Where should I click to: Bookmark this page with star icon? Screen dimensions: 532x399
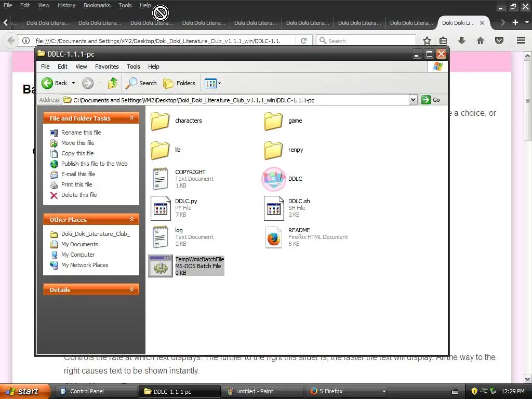tap(427, 41)
